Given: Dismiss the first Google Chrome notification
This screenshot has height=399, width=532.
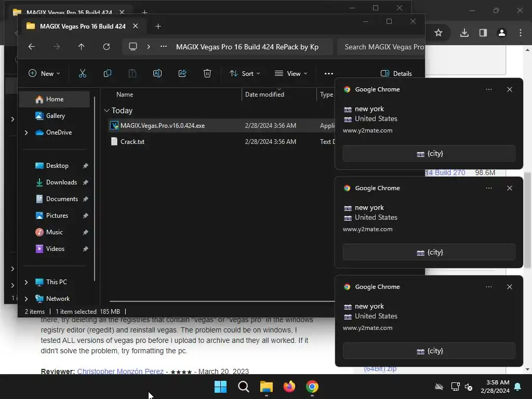Looking at the screenshot, I should [x=510, y=89].
